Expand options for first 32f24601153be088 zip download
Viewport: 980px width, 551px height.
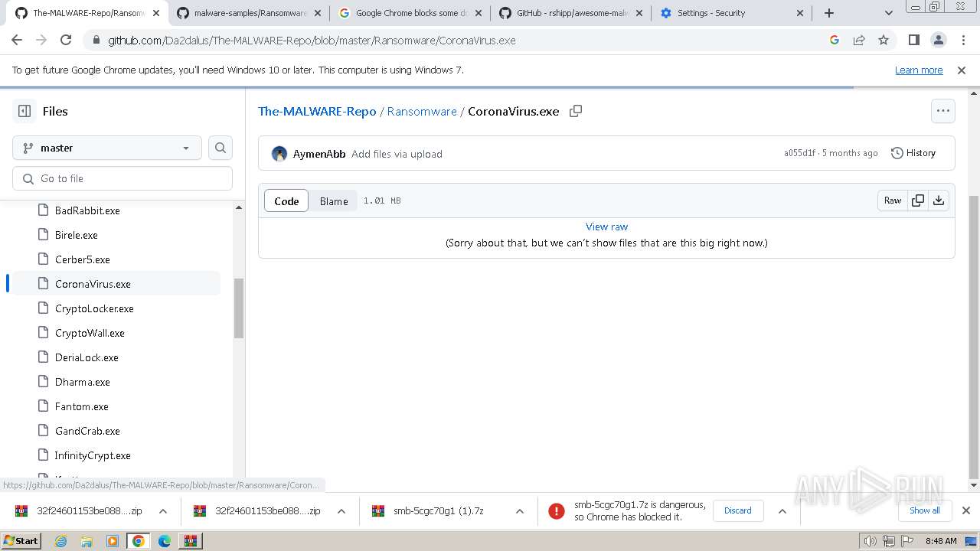[163, 510]
